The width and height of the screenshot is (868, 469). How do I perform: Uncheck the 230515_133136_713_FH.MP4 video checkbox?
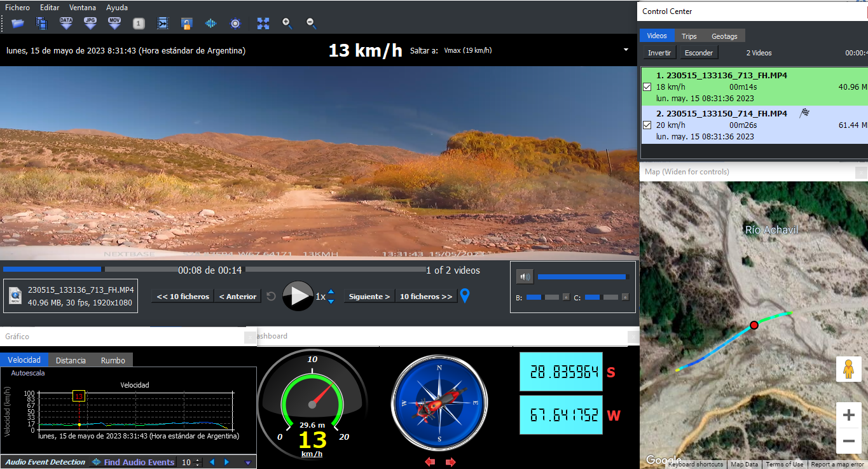coord(647,87)
